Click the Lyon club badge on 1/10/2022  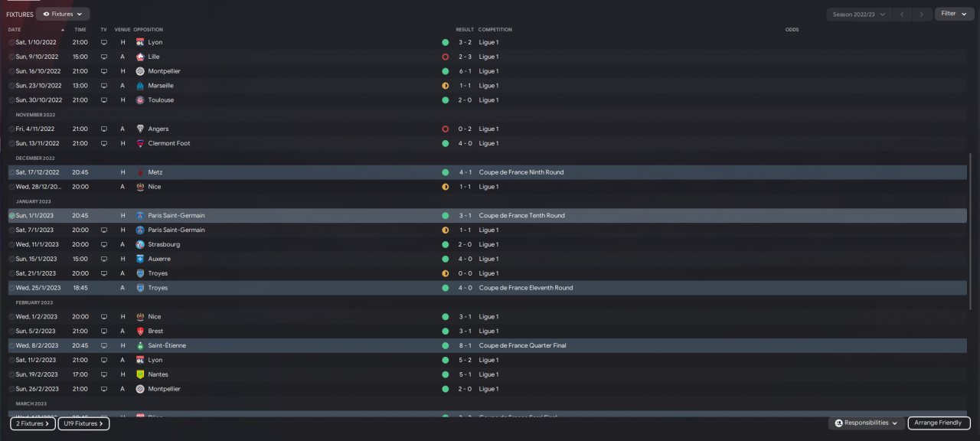point(140,42)
